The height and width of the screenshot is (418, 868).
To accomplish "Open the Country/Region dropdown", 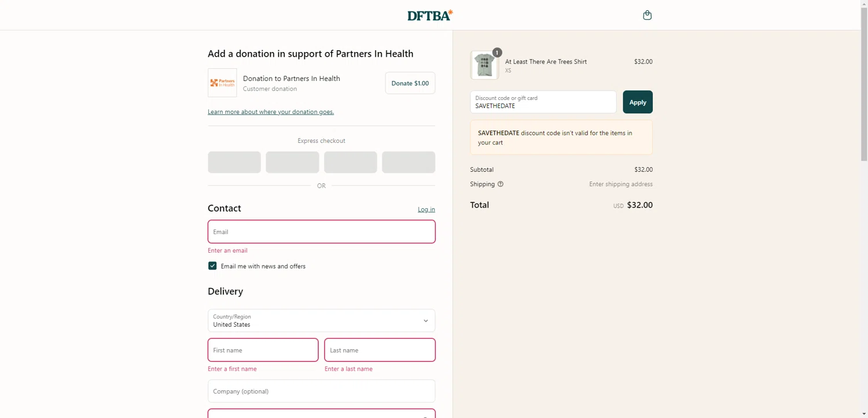I will coord(321,320).
